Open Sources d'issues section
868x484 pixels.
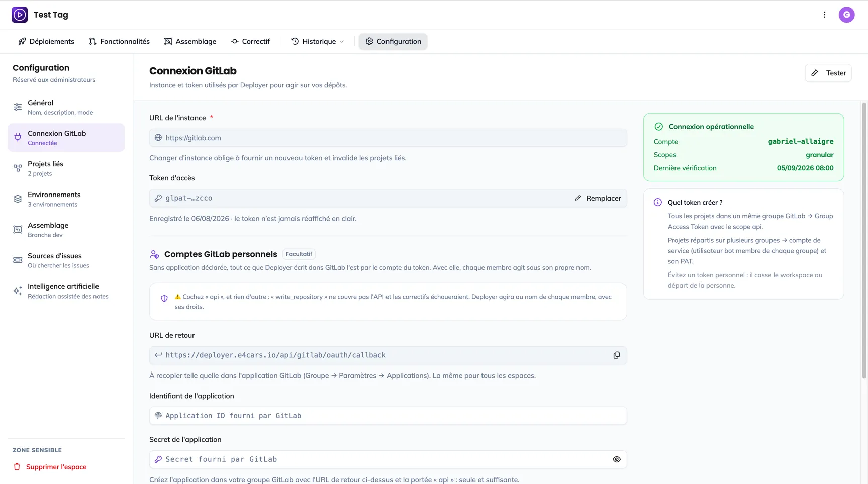(x=66, y=260)
